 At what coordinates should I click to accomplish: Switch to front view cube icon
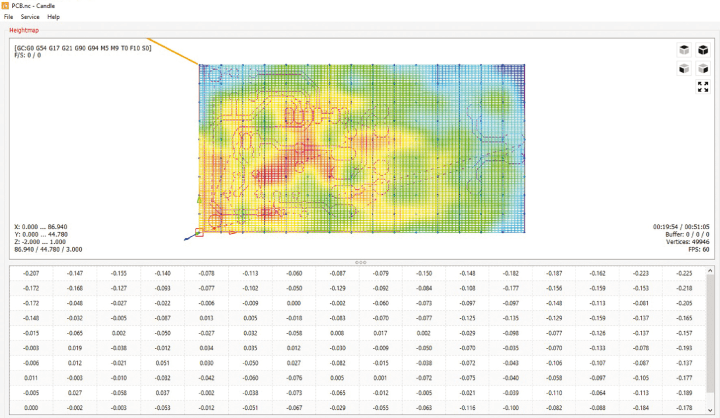coord(683,69)
